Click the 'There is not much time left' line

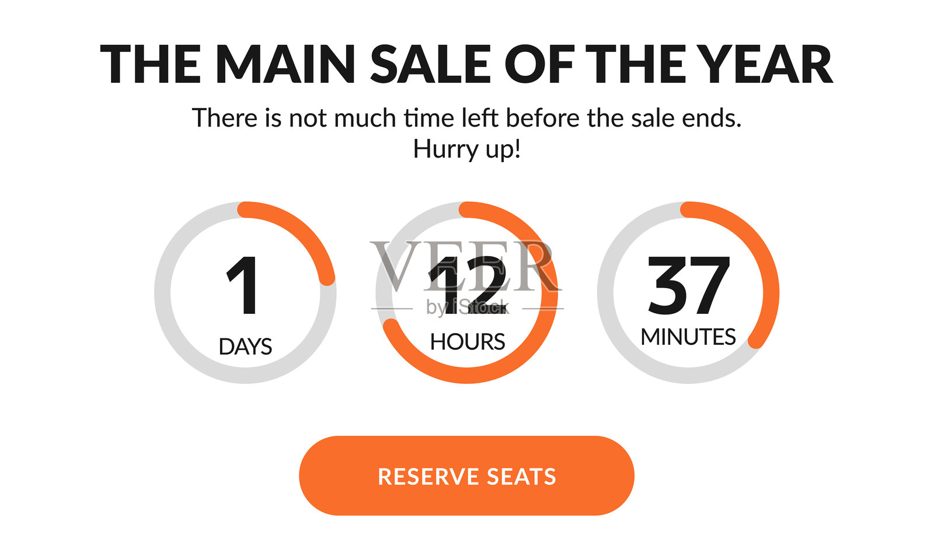pyautogui.click(x=466, y=118)
